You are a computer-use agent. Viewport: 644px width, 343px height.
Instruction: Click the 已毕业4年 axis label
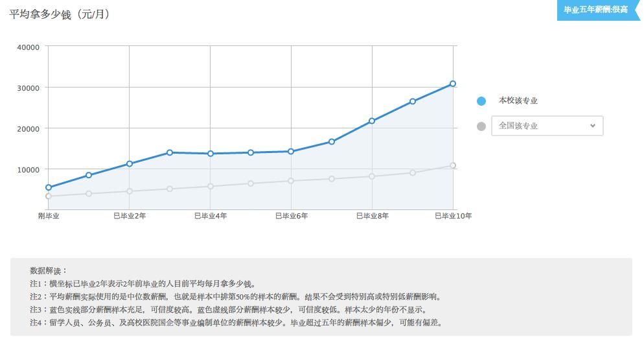(211, 216)
